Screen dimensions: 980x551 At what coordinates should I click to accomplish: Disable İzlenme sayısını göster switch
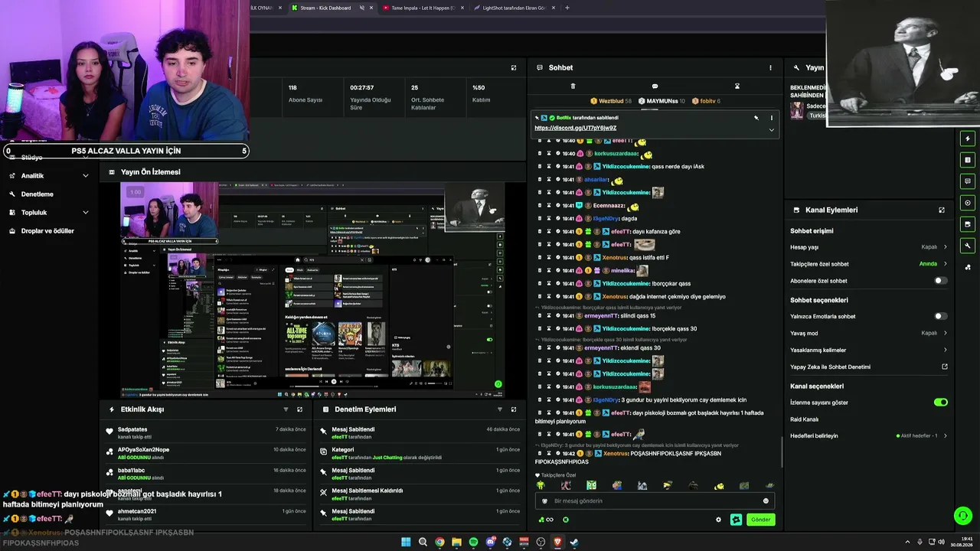941,402
